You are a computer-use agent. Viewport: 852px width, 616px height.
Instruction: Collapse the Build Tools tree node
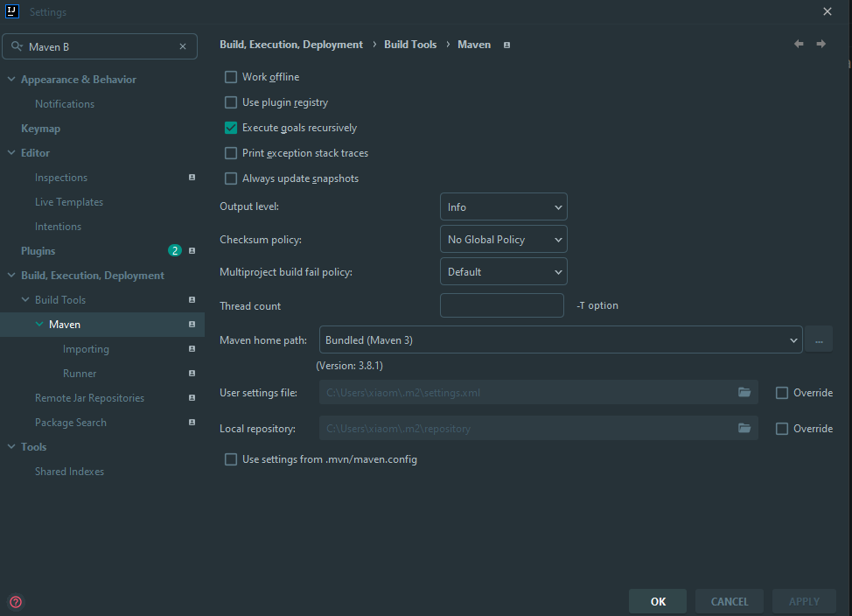tap(25, 299)
